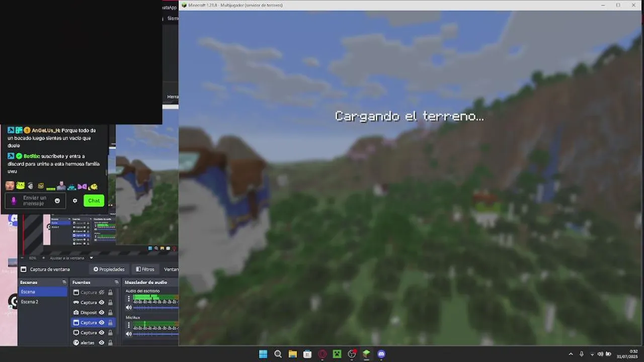Show the hidden Captura source via crossed-eye icon

click(102, 293)
